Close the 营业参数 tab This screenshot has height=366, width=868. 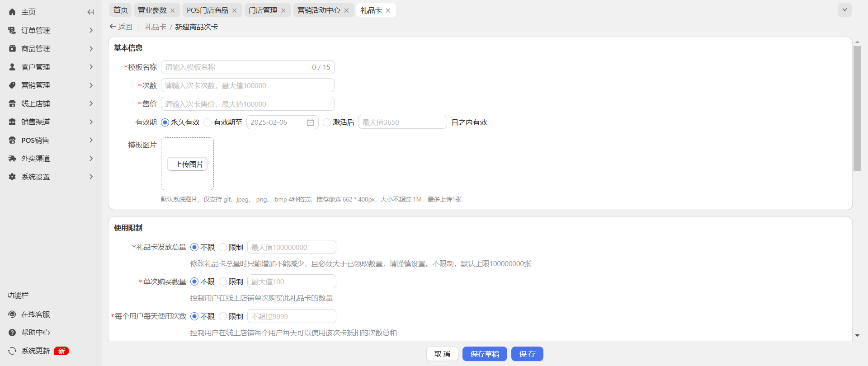(173, 10)
